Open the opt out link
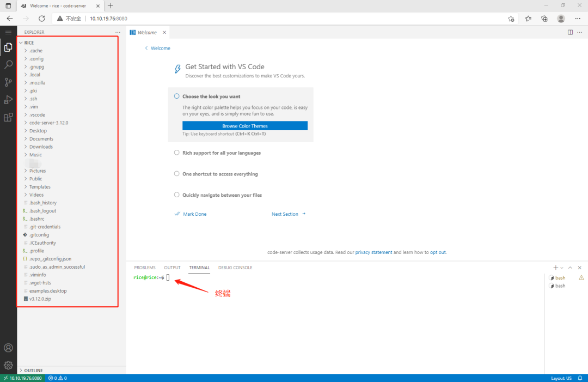 (x=438, y=252)
